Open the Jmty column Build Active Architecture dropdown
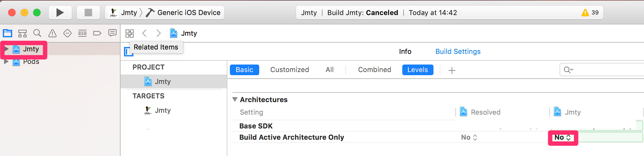This screenshot has width=644, height=156. coord(562,138)
